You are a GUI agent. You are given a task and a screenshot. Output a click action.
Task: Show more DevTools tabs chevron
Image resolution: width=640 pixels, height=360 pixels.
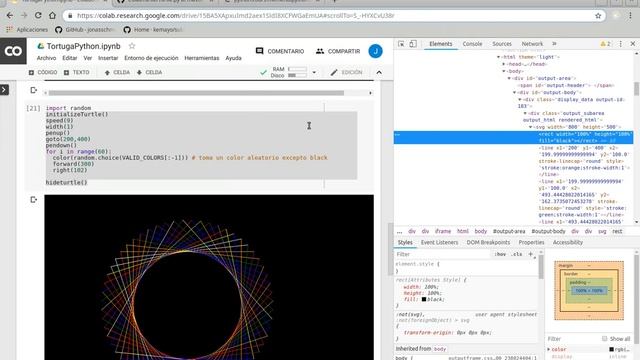coord(554,44)
